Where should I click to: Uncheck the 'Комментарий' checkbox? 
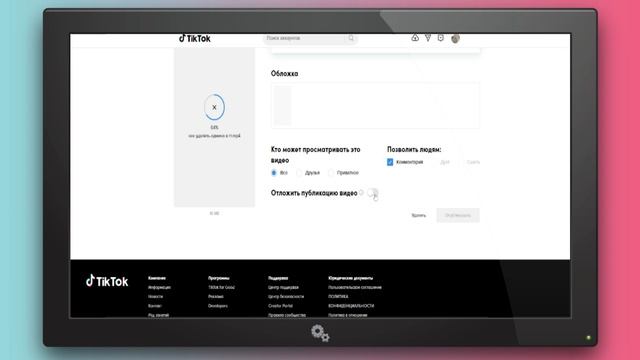click(x=390, y=162)
